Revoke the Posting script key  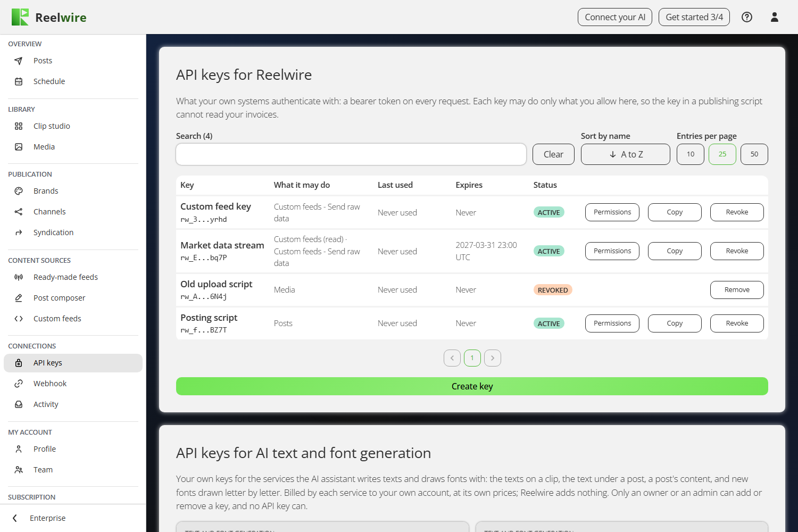click(737, 323)
